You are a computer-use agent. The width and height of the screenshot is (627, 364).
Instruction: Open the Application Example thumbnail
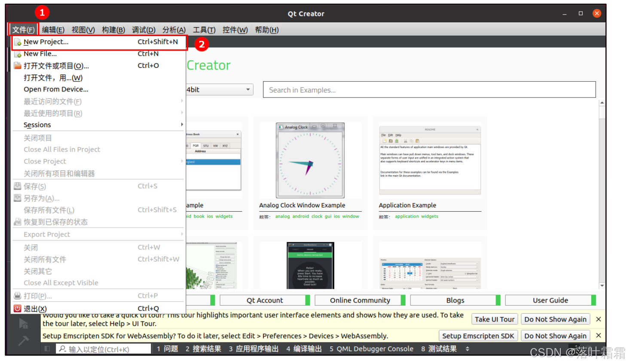tap(430, 160)
